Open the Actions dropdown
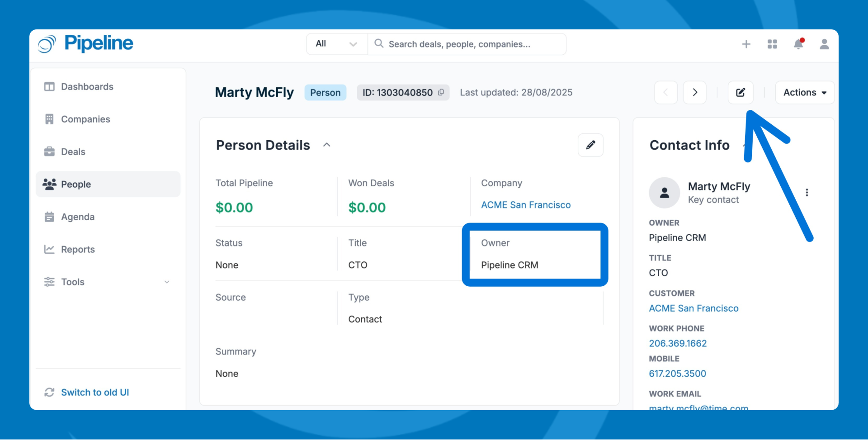 tap(805, 92)
